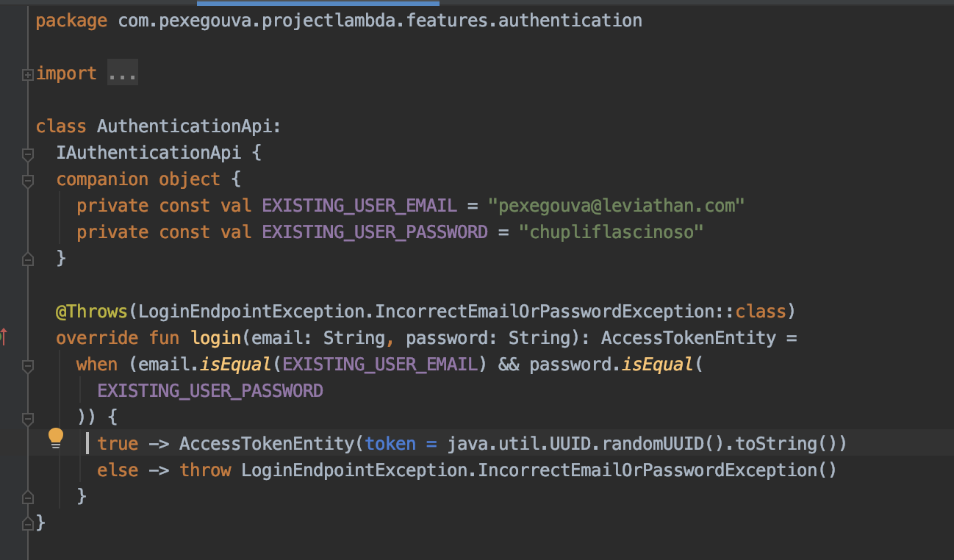Screen dimensions: 954x560
Task: Click the package name com.pexegouva.projectlambda.features.authentication
Action: pos(380,21)
